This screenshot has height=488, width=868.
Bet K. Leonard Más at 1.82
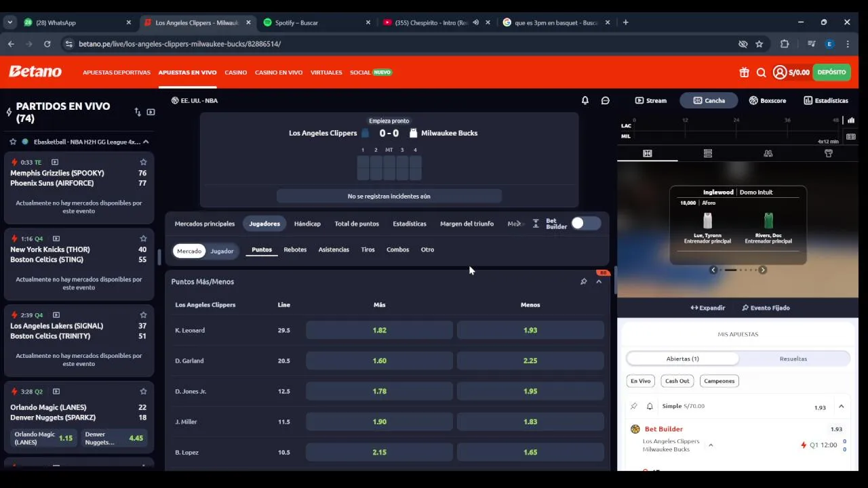(x=379, y=330)
